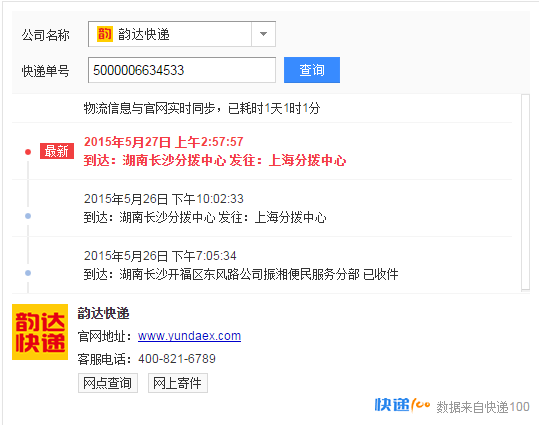Screen dimensions: 539x425
Task: Click the 数据来自快递100 text
Action: [x=483, y=407]
